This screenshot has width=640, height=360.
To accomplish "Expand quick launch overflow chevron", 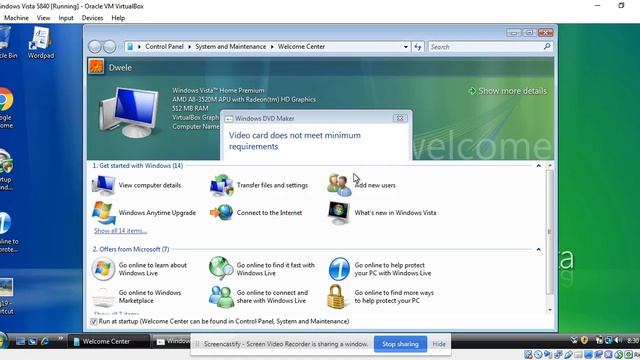I will coord(60,338).
